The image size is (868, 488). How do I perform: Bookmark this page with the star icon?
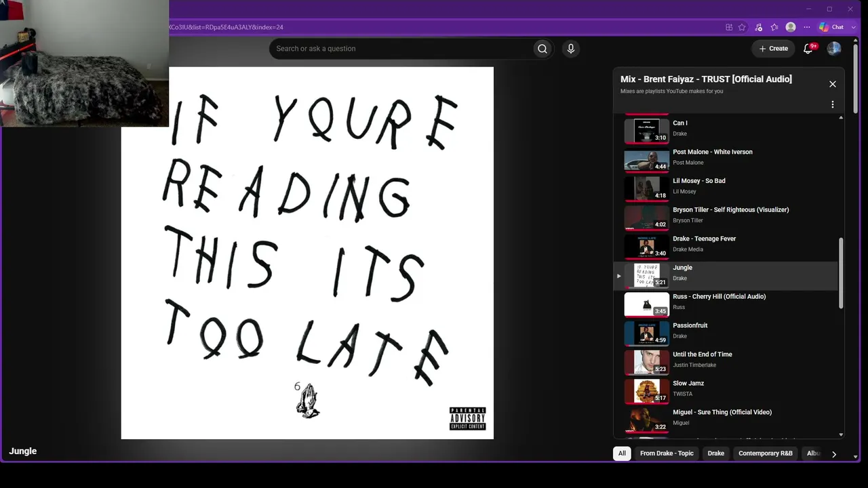[x=742, y=27]
